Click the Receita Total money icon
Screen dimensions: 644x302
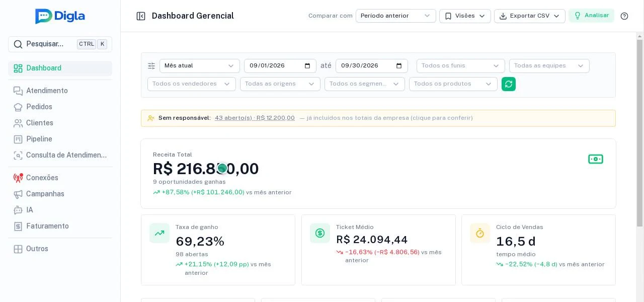[x=596, y=159]
